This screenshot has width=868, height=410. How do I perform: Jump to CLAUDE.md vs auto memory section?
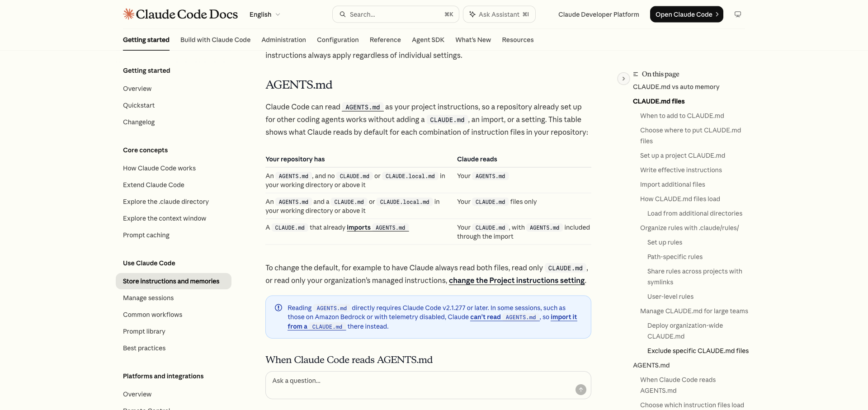[676, 87]
